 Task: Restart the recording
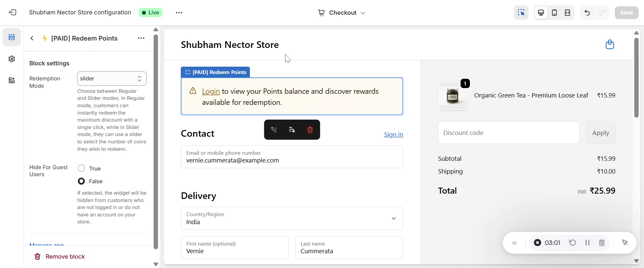click(572, 243)
